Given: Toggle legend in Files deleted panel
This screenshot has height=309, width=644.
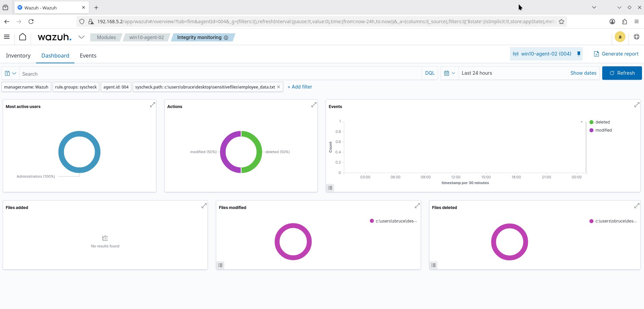Looking at the screenshot, I should tap(433, 265).
